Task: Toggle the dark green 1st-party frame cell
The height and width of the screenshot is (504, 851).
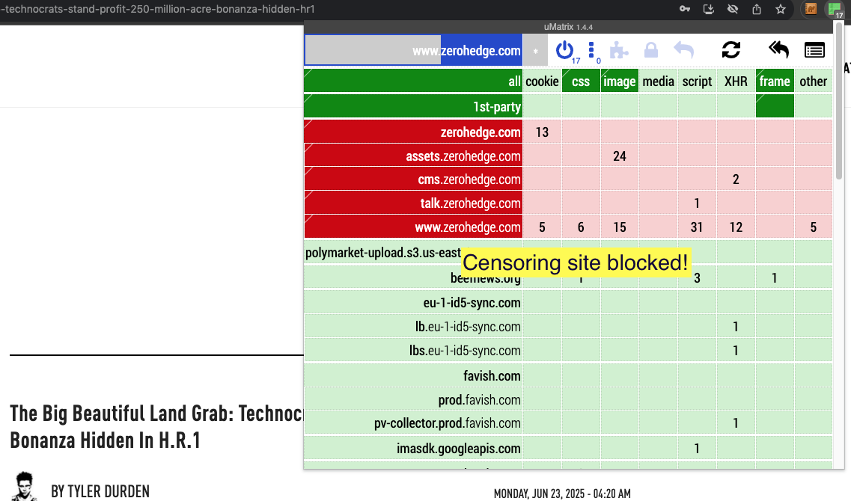Action: pos(775,106)
